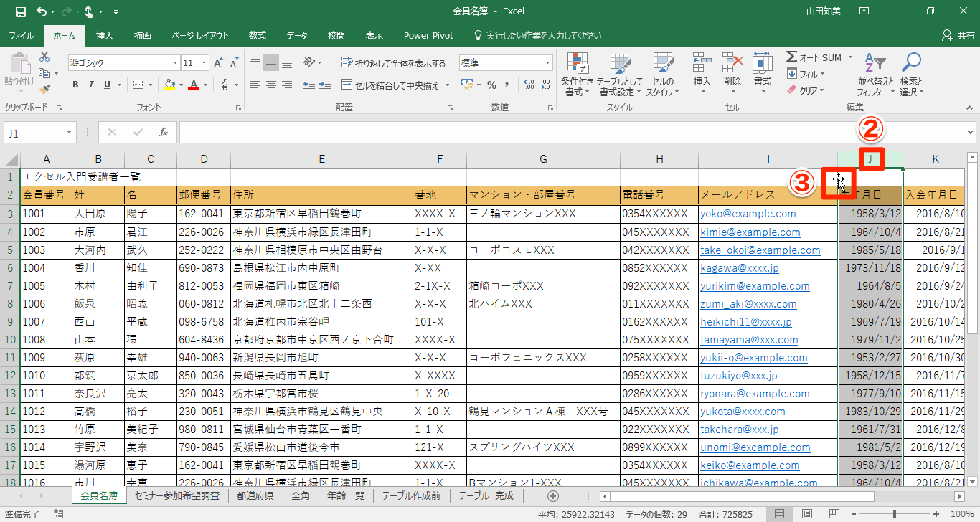Open yoko@example.com email link
This screenshot has width=980, height=522.
coord(748,214)
